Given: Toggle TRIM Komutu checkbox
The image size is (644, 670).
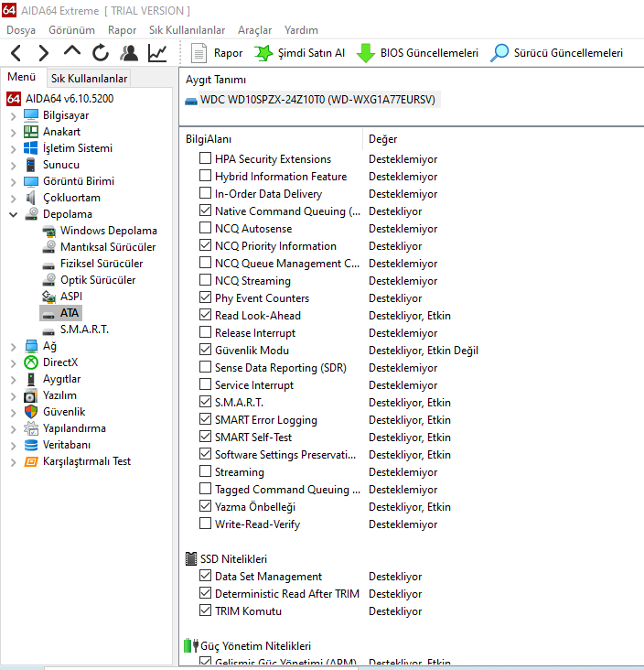Looking at the screenshot, I should click(x=206, y=611).
